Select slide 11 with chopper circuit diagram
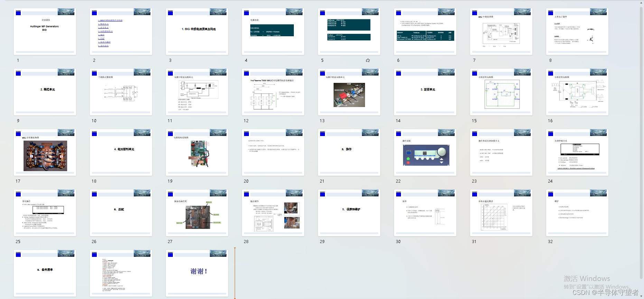The height and width of the screenshot is (299, 644). coord(197,92)
